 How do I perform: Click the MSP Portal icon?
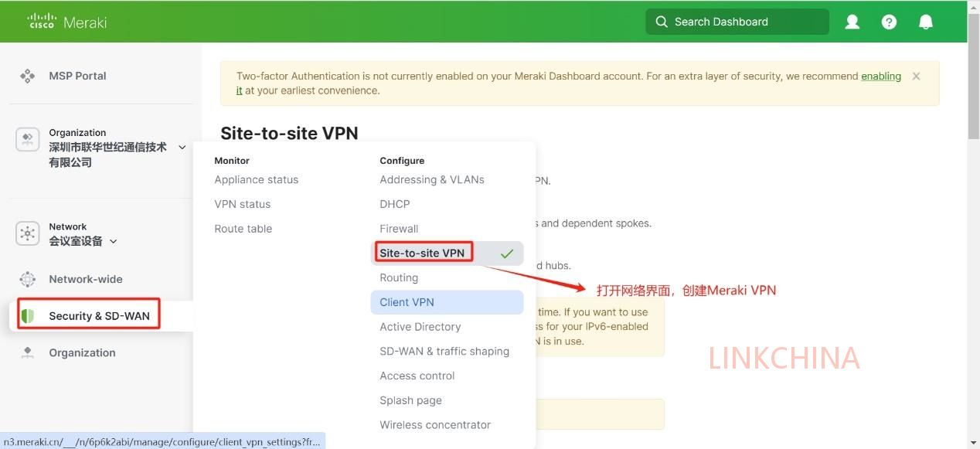28,76
